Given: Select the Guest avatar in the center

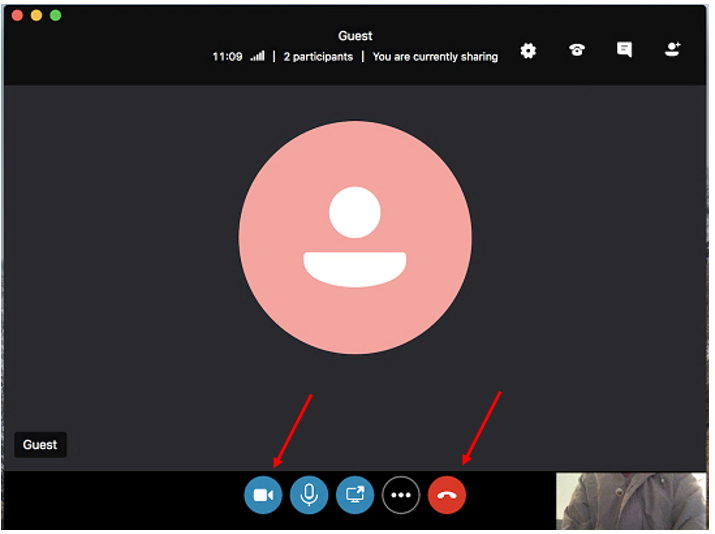Looking at the screenshot, I should tap(355, 238).
